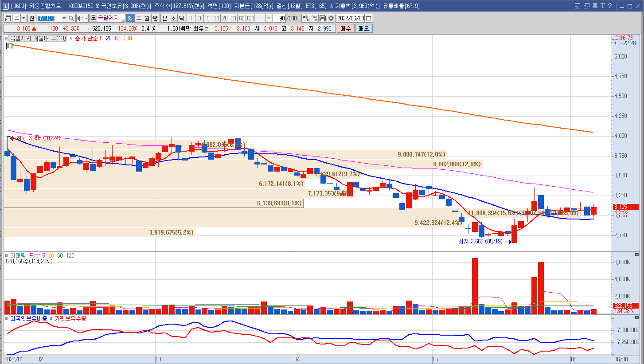The image size is (644, 364).
Task: Click the floppy disk save chart icon
Action: point(323,18)
